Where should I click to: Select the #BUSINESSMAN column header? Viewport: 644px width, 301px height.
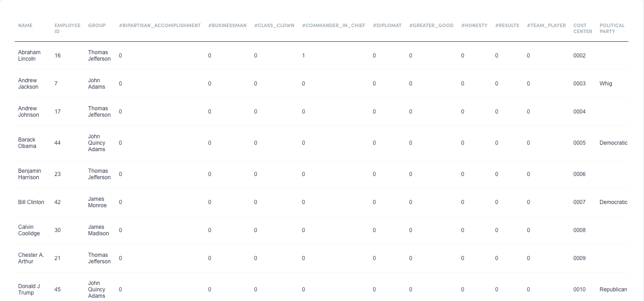click(x=227, y=26)
